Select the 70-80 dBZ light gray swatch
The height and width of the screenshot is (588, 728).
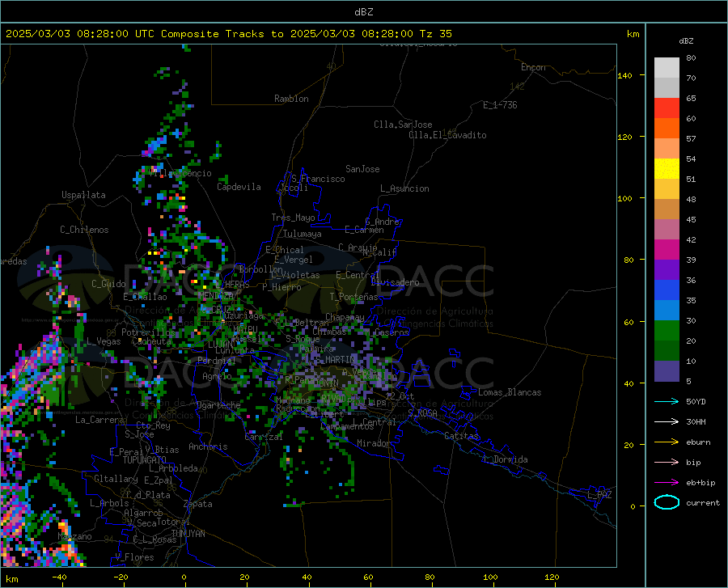tap(667, 68)
